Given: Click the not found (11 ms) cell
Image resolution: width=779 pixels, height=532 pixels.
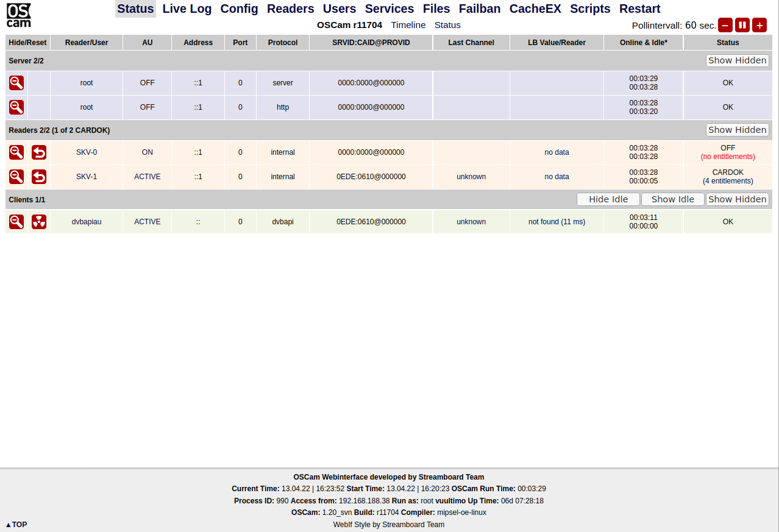Looking at the screenshot, I should [x=557, y=222].
